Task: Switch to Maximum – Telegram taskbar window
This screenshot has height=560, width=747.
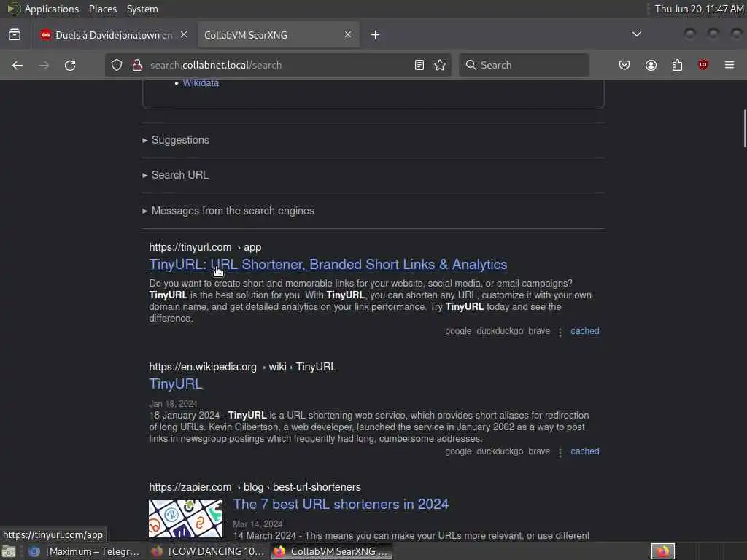Action: (85, 551)
